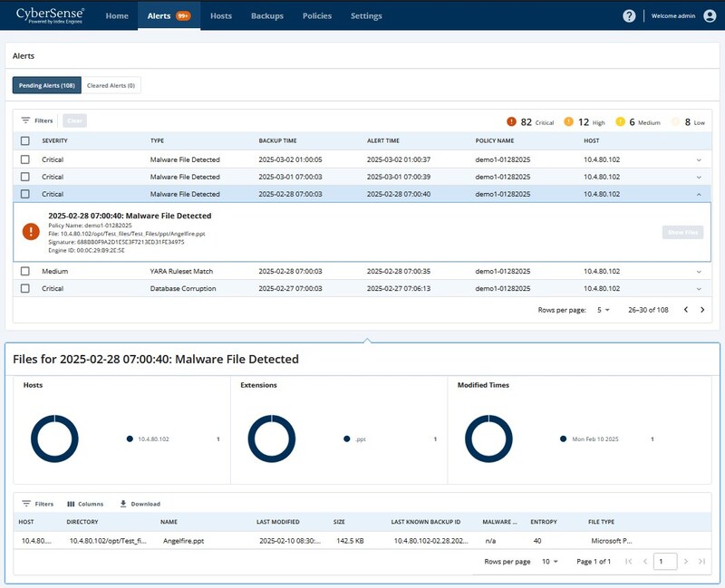Sort alerts by SEVERITY column
This screenshot has height=588, width=725.
pyautogui.click(x=54, y=140)
